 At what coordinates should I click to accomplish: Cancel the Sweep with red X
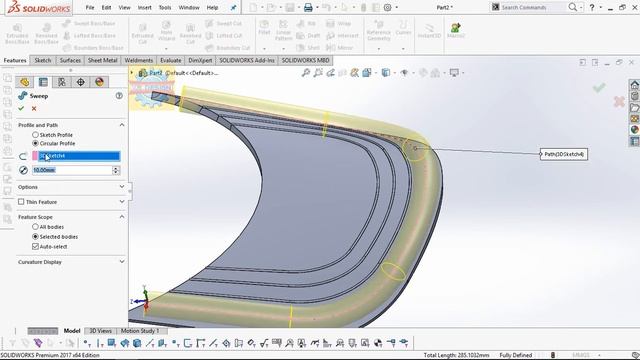coord(34,109)
